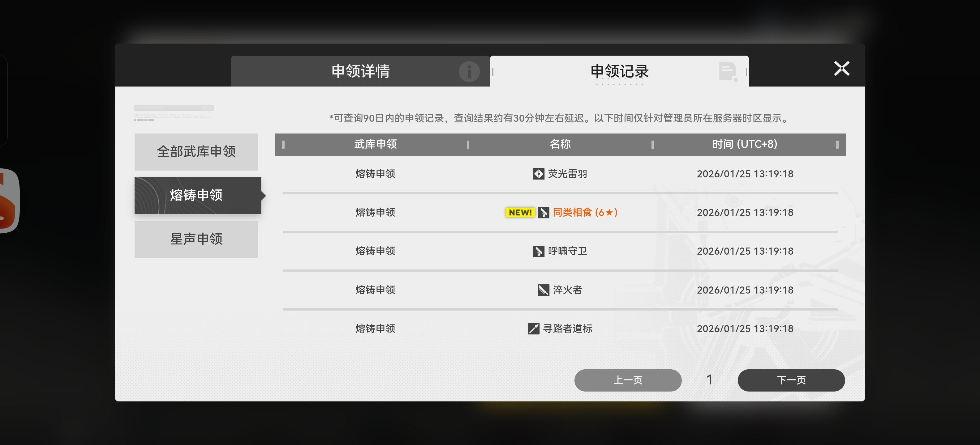Click the weapon icon beside 荧光雷羽
The height and width of the screenshot is (445, 980).
coord(538,174)
